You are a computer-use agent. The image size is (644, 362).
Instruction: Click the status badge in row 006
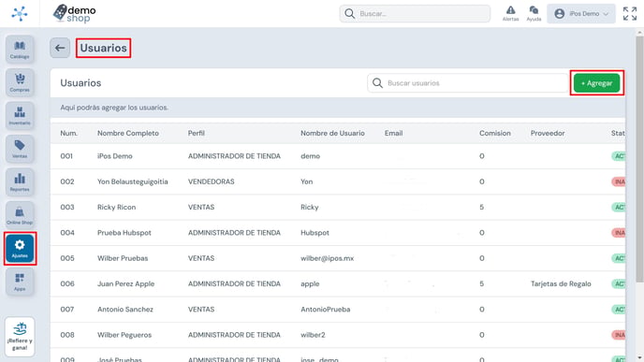click(619, 283)
